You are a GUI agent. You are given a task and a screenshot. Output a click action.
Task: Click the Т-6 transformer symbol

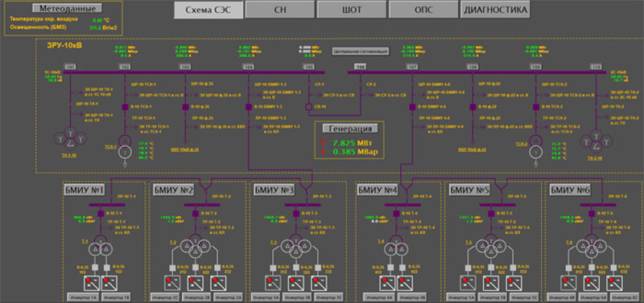[x=592, y=245]
